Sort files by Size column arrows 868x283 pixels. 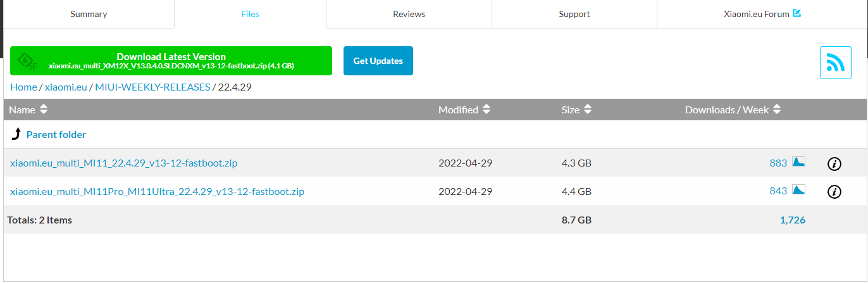[587, 110]
